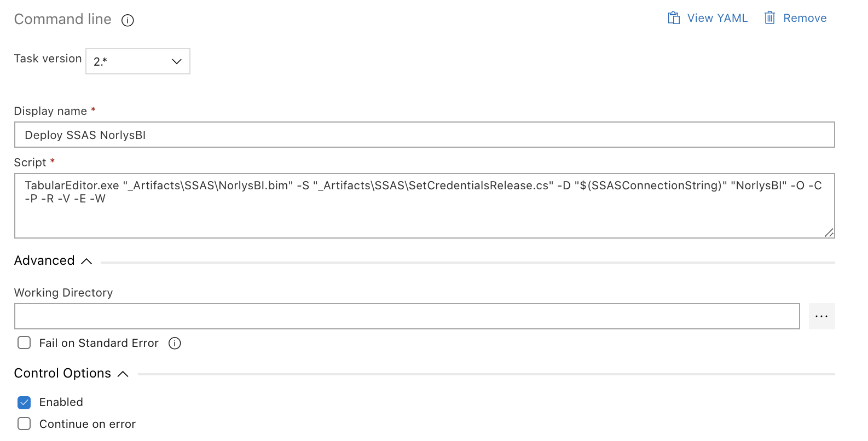Viewport: 868px width, 441px height.
Task: Enable Continue on error
Action: pyautogui.click(x=24, y=423)
